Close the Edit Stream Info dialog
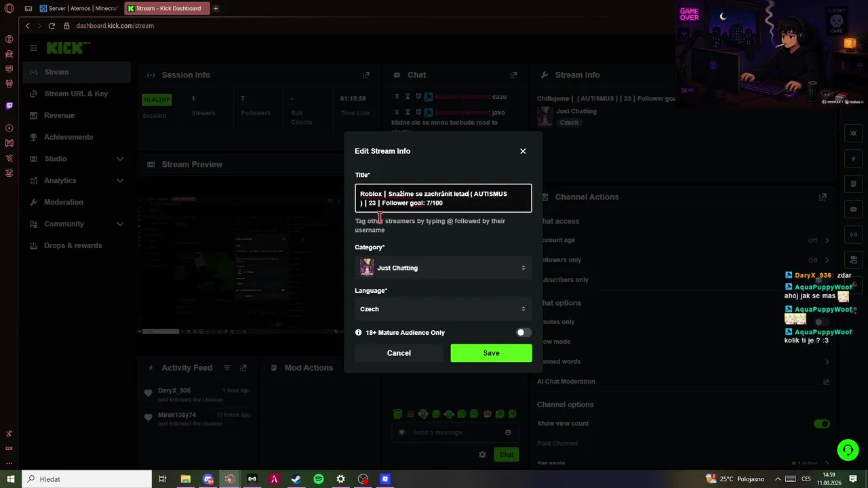Screen dimensions: 868x488 click(x=523, y=151)
